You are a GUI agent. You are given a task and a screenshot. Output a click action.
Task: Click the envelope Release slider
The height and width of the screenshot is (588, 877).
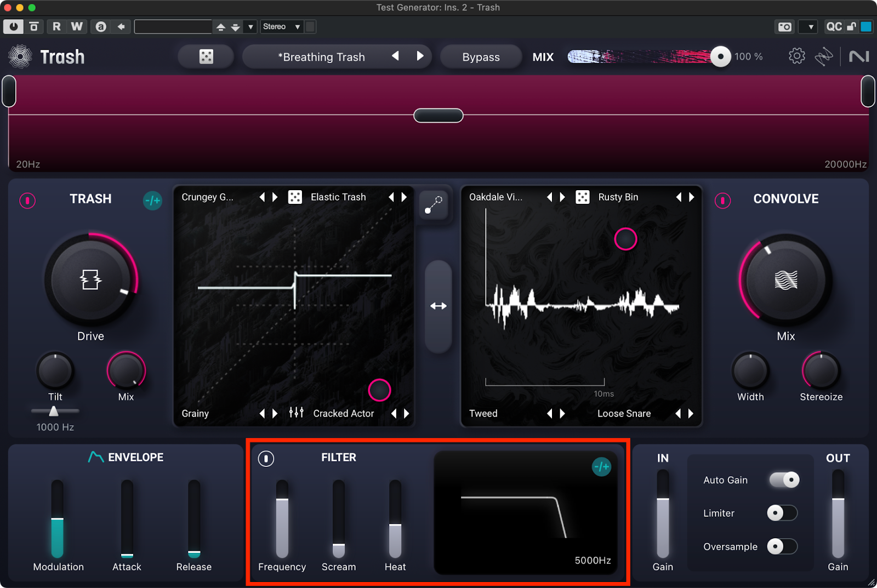pyautogui.click(x=194, y=518)
